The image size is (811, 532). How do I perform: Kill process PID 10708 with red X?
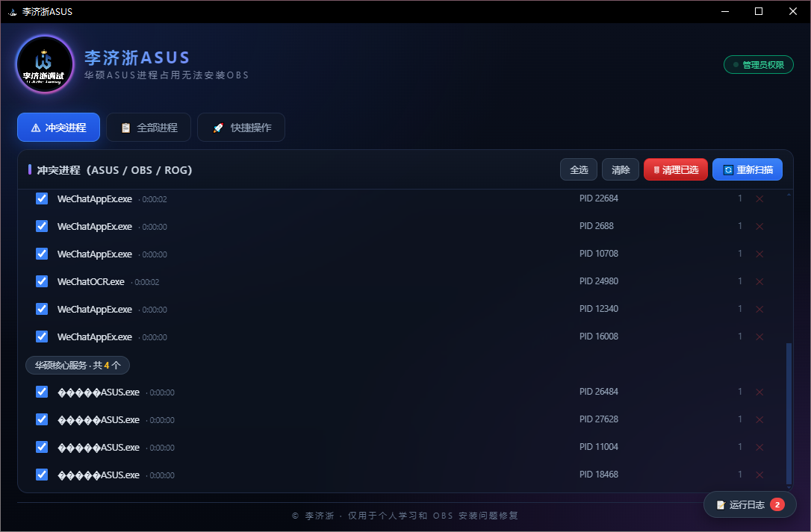[x=759, y=254]
